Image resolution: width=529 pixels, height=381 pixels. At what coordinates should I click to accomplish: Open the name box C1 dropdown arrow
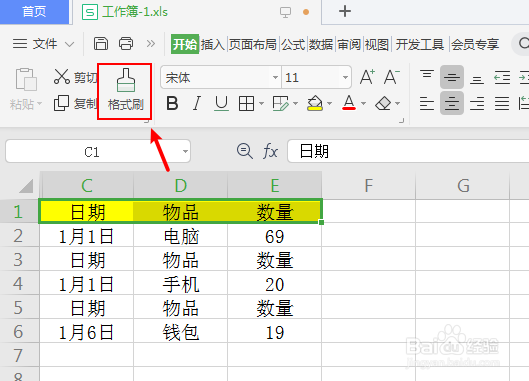point(185,152)
